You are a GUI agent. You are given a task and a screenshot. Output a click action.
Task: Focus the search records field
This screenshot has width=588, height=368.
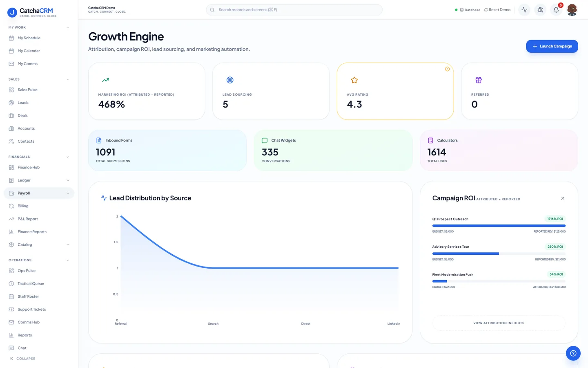click(x=294, y=10)
